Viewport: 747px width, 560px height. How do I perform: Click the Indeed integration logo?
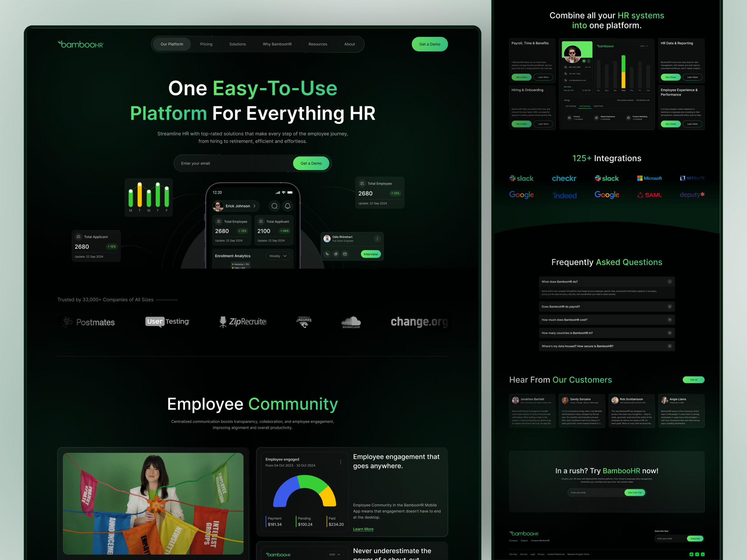pos(564,195)
